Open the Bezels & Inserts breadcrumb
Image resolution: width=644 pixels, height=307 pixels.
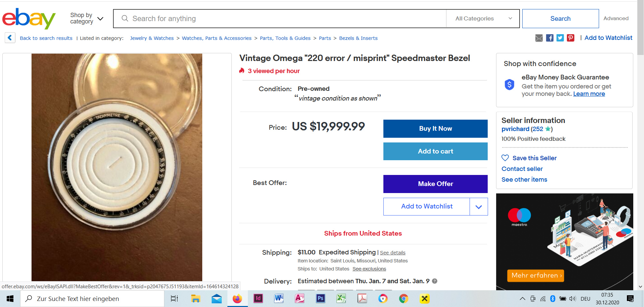point(358,38)
